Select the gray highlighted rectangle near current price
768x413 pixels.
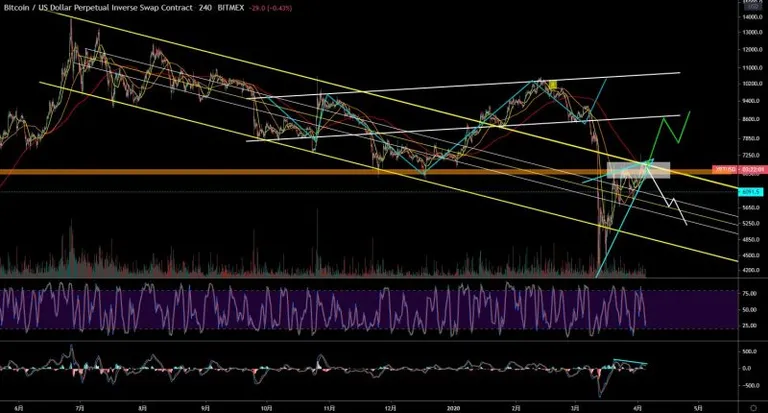point(638,170)
